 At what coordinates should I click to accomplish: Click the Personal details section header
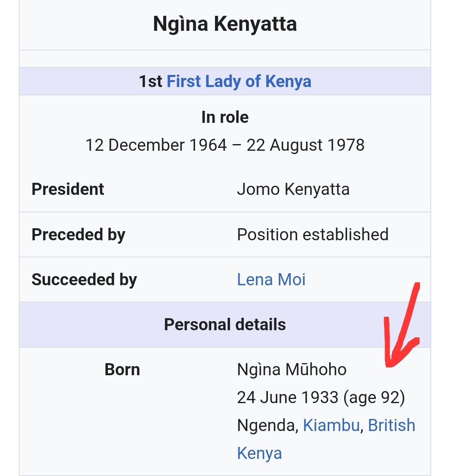coord(225,324)
